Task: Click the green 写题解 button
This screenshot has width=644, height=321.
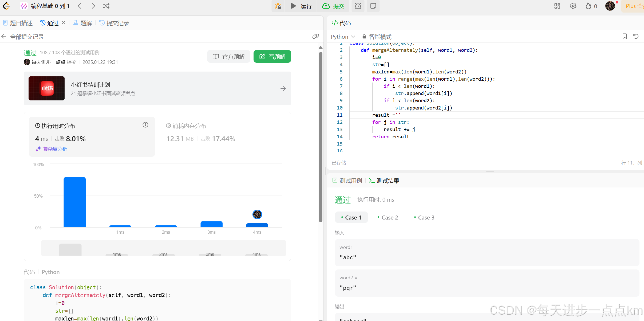Action: click(272, 57)
